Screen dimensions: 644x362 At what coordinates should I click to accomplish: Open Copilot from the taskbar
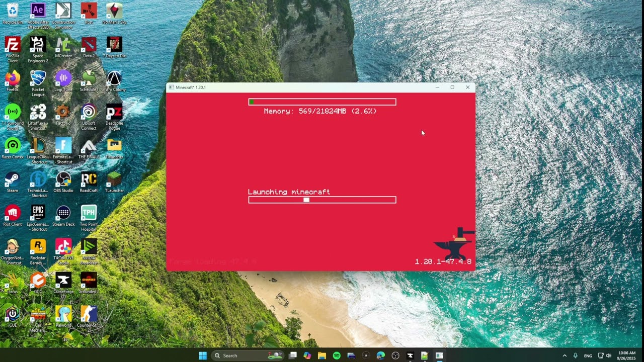click(x=307, y=355)
